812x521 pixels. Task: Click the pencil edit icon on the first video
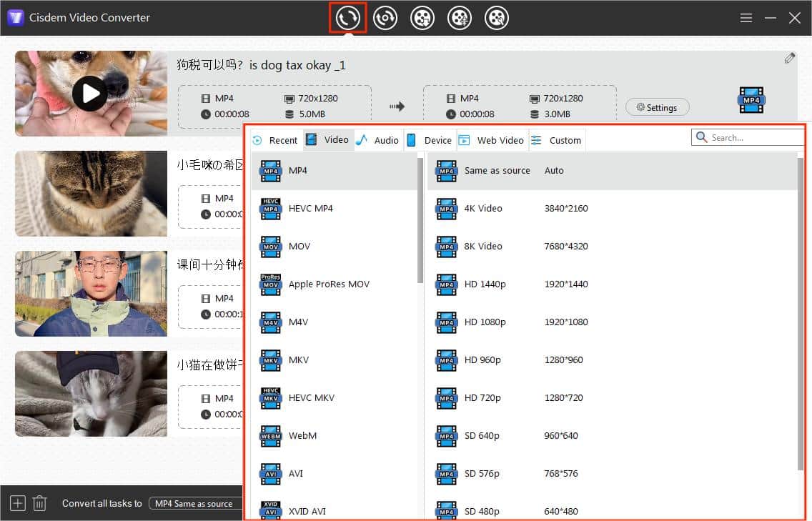click(789, 59)
